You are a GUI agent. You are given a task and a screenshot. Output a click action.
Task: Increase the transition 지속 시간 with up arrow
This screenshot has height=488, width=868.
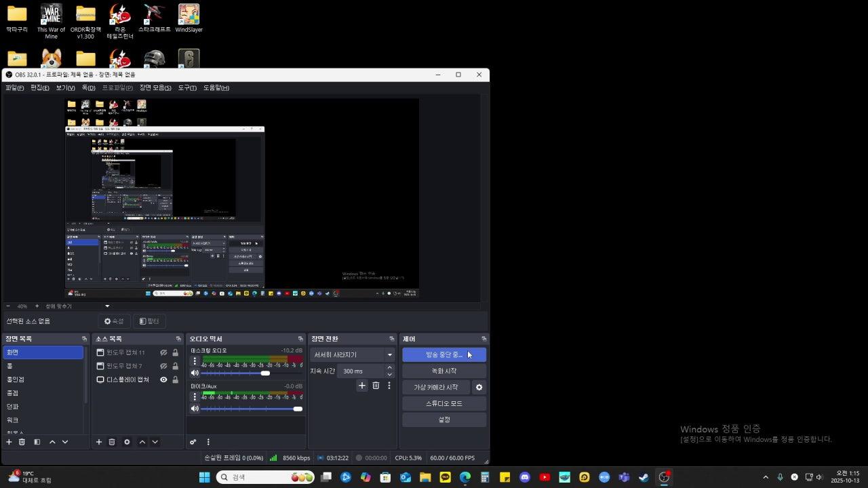click(389, 367)
